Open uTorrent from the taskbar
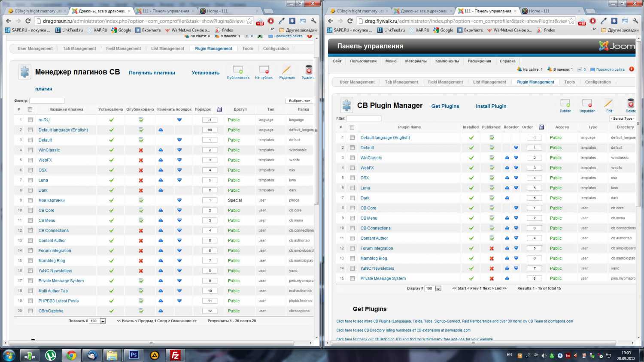The image size is (644, 362). 51,355
